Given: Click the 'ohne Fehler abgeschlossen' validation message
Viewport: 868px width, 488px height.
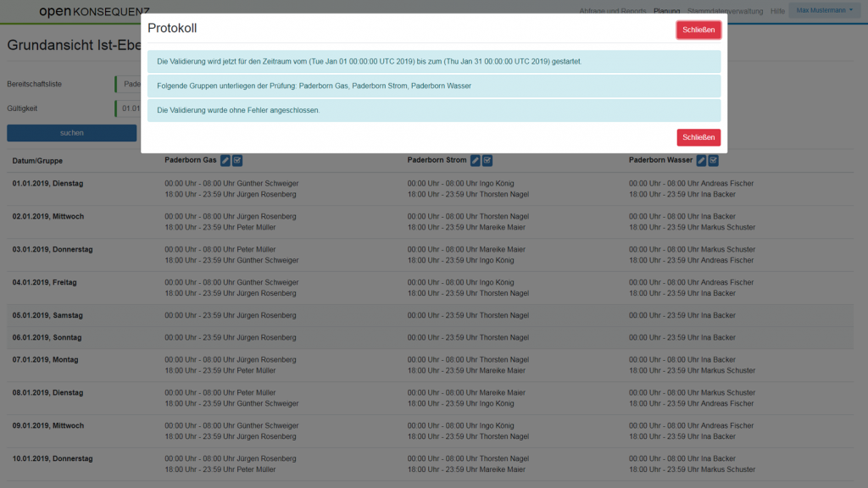Looking at the screenshot, I should 433,110.
